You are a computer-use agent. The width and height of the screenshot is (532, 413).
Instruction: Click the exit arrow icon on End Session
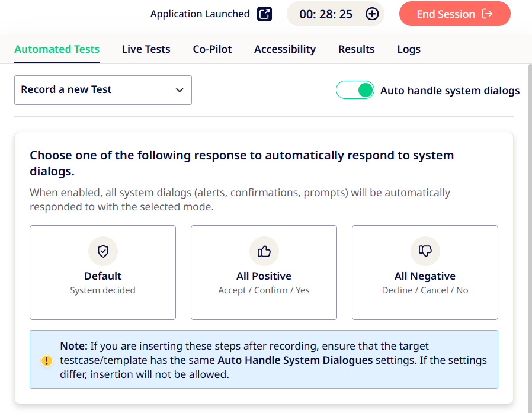click(488, 14)
